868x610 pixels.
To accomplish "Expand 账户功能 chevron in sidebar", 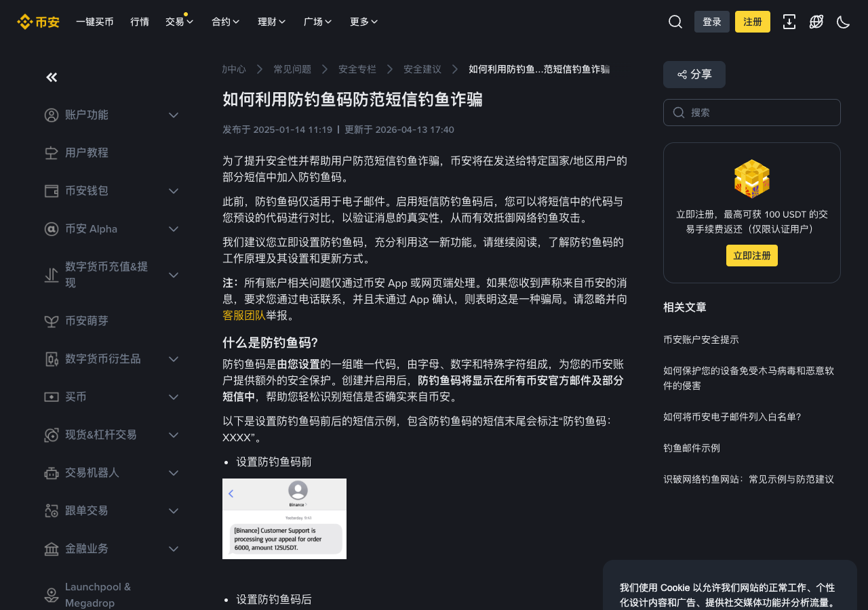I will (174, 115).
